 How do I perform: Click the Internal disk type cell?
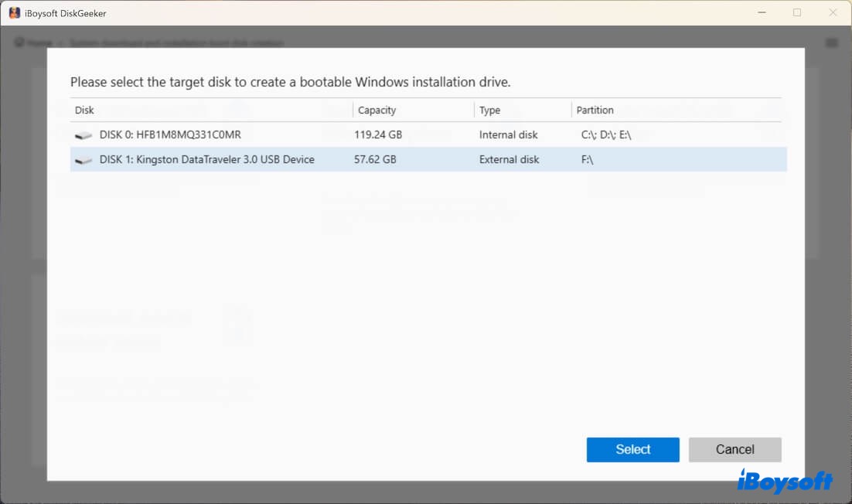click(x=508, y=135)
